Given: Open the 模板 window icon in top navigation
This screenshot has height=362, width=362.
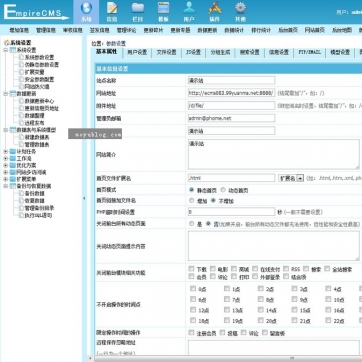Looking at the screenshot, I should pyautogui.click(x=163, y=8).
